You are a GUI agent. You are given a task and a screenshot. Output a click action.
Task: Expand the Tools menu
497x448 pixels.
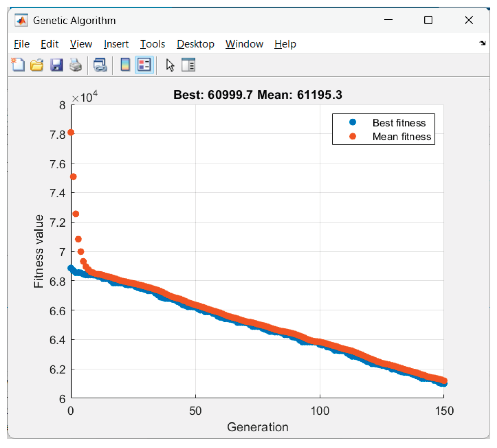point(153,44)
